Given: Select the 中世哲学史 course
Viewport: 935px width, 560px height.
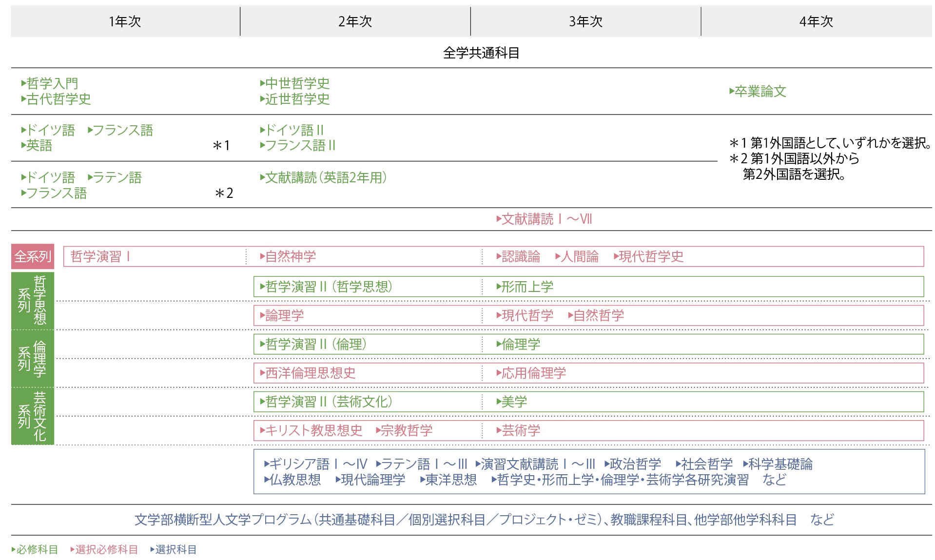Looking at the screenshot, I should pyautogui.click(x=295, y=83).
